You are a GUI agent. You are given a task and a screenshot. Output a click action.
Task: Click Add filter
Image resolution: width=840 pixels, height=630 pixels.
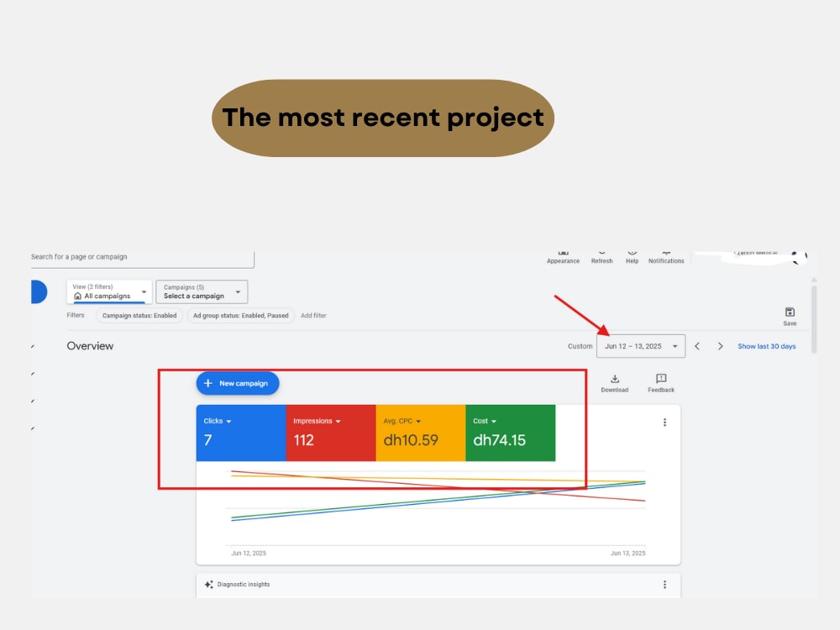pyautogui.click(x=313, y=316)
